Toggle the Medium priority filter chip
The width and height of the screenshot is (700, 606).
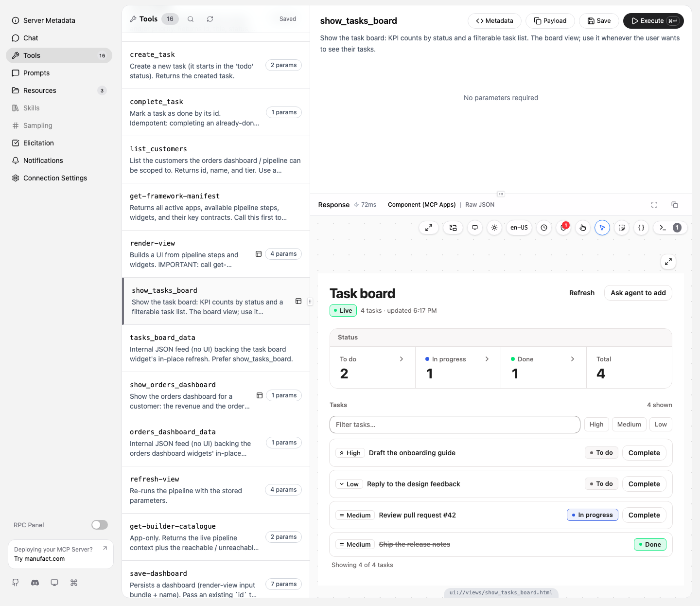coord(629,425)
